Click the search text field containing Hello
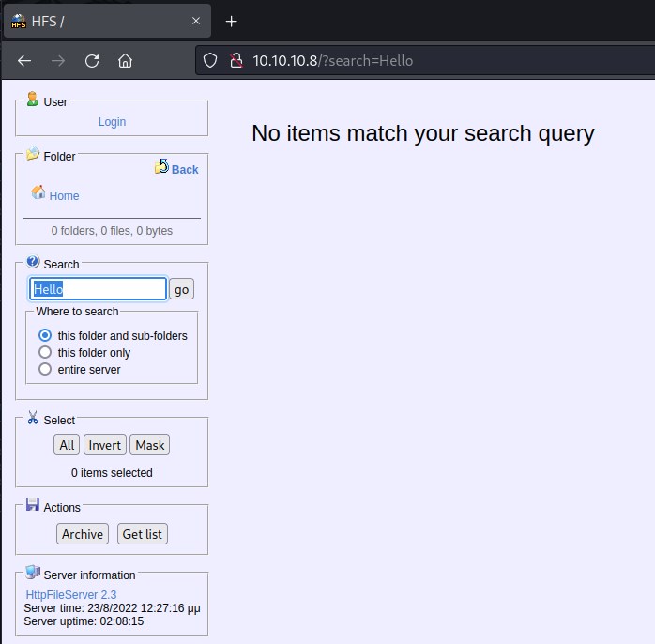655x644 pixels. (x=99, y=289)
